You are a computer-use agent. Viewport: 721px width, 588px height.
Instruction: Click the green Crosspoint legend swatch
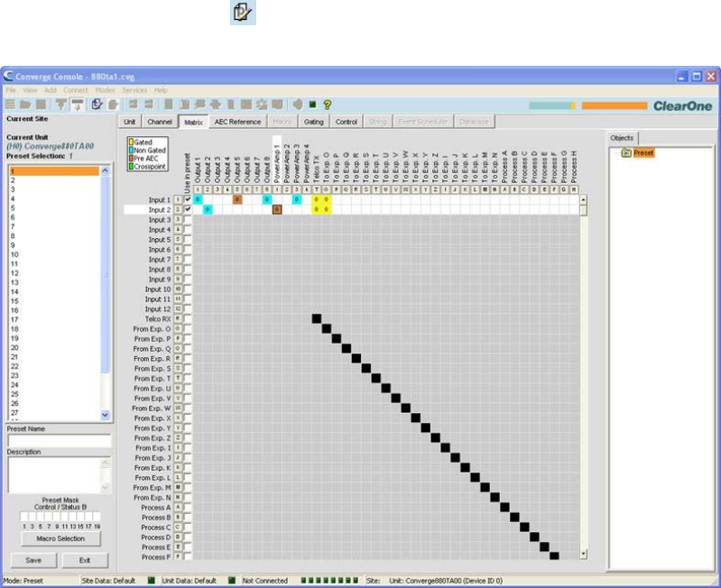131,166
